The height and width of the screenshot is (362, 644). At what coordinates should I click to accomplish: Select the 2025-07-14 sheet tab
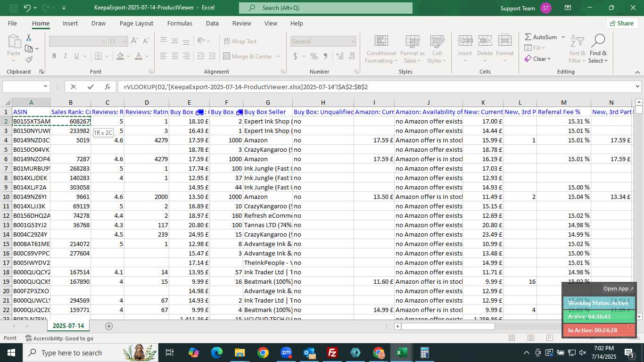tap(68, 326)
